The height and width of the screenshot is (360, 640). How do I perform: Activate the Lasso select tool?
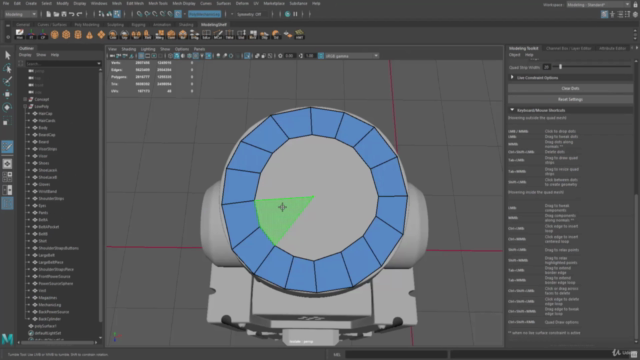pos(7,68)
